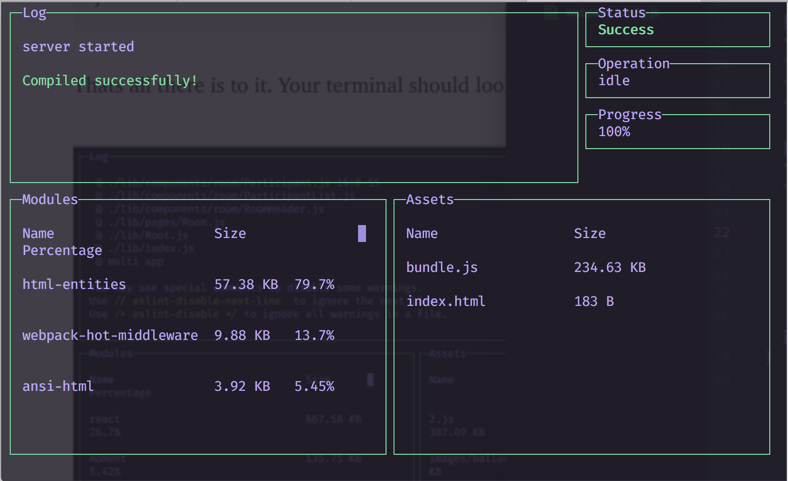Select the bundle.js asset row
Image resolution: width=788 pixels, height=481 pixels.
click(526, 267)
